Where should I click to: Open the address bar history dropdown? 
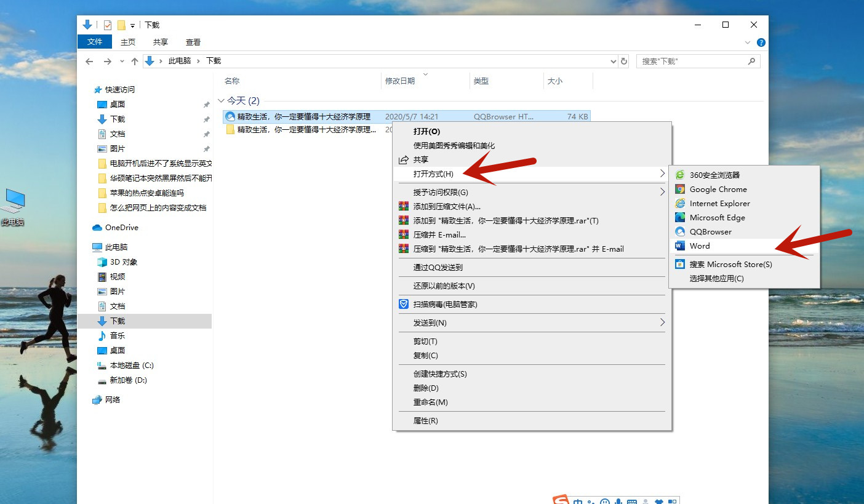[x=613, y=62]
